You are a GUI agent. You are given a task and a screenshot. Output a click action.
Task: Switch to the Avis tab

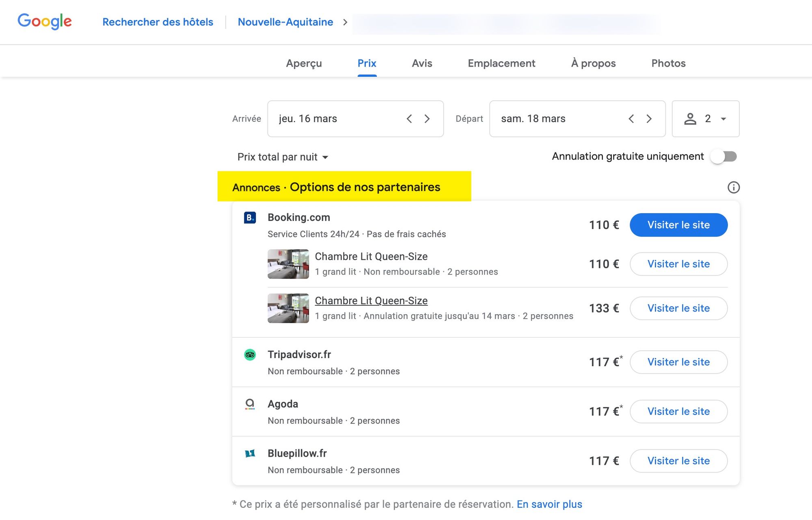click(x=422, y=63)
